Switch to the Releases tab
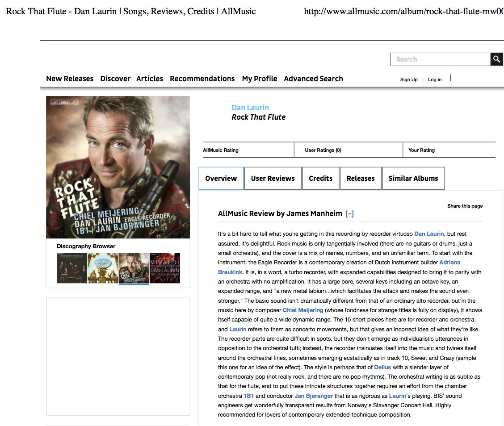The image size is (504, 426). pos(360,178)
